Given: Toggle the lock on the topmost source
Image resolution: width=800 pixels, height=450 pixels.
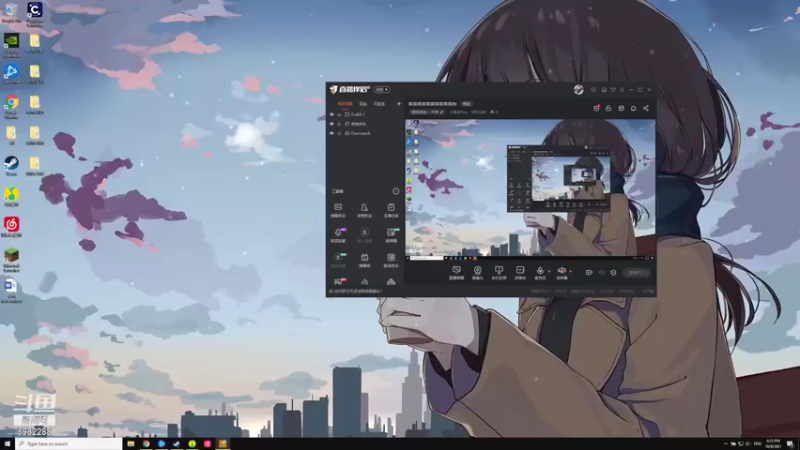Looking at the screenshot, I should pyautogui.click(x=339, y=115).
